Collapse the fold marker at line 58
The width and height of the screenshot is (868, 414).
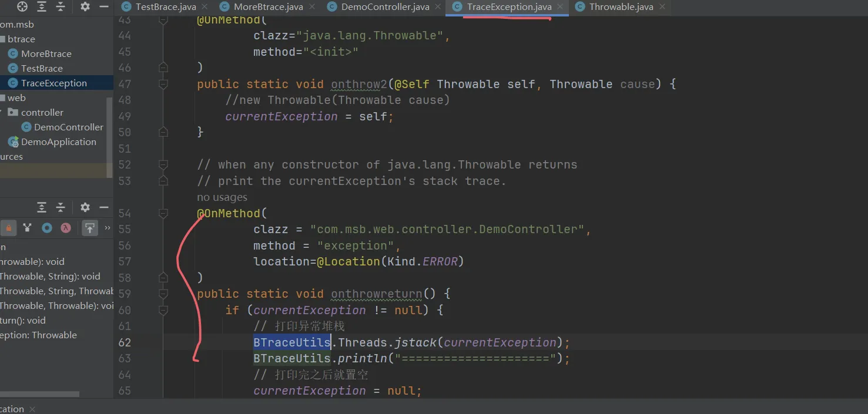coord(163,277)
